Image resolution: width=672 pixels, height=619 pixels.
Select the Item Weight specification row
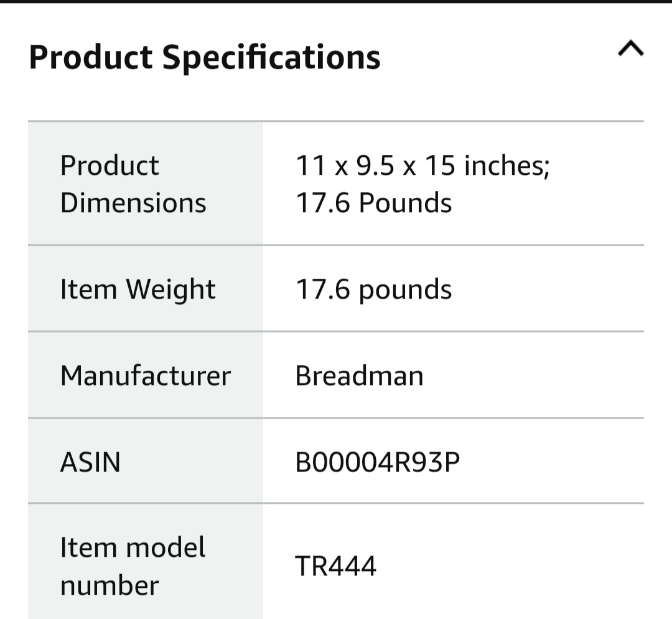336,289
